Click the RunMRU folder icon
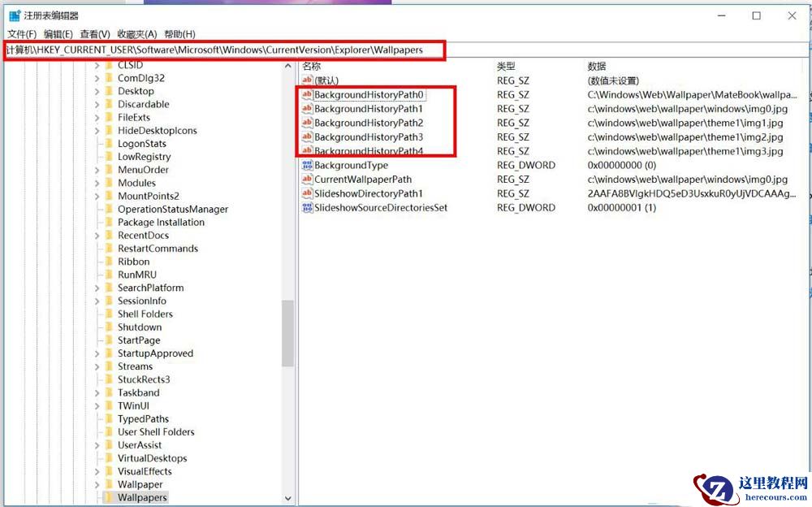812x507 pixels. coord(109,275)
